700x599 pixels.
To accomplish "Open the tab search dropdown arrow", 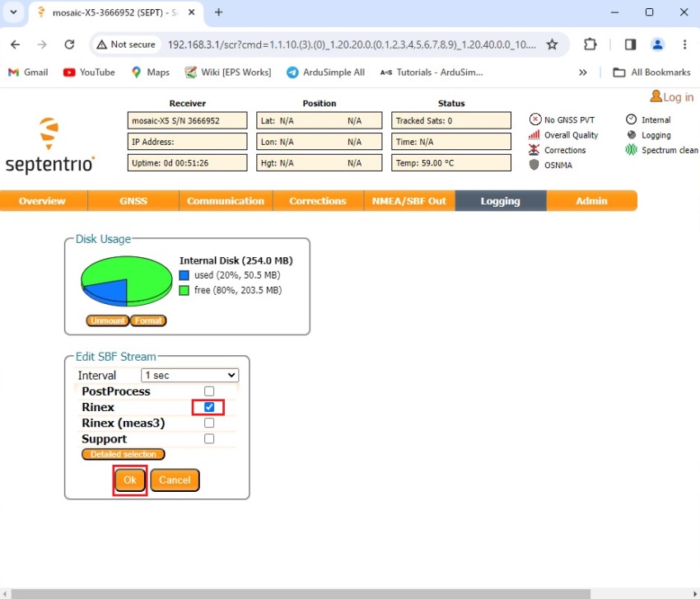I will [x=13, y=12].
